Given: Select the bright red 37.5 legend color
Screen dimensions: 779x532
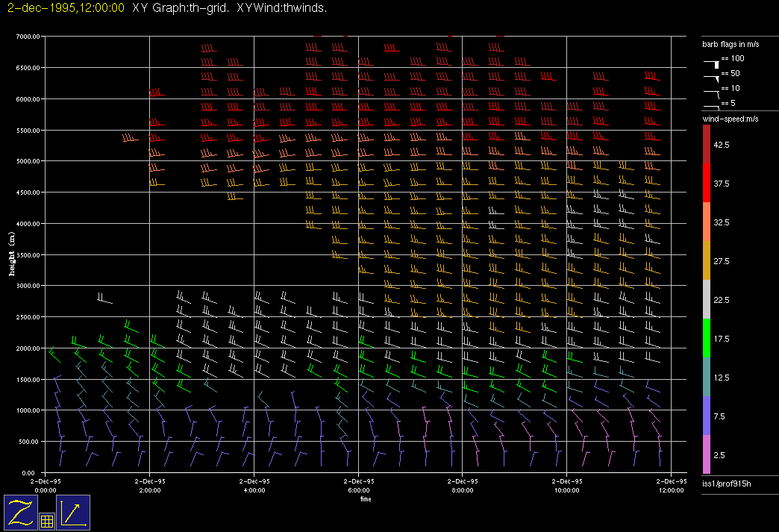Looking at the screenshot, I should coord(707,183).
